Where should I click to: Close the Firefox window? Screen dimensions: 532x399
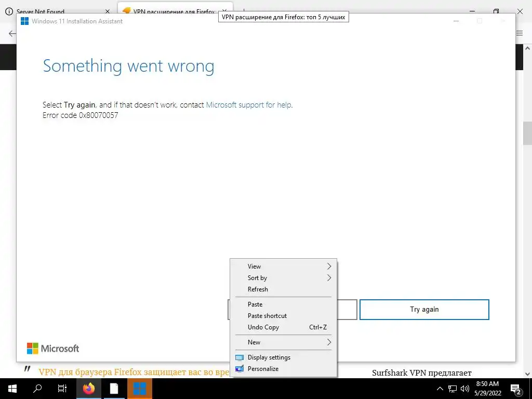click(520, 11)
